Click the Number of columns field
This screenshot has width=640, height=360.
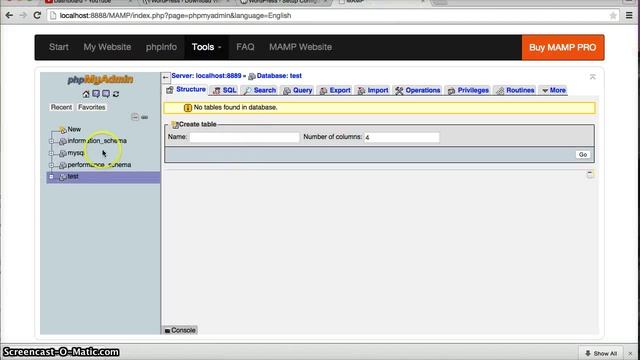[x=402, y=138]
